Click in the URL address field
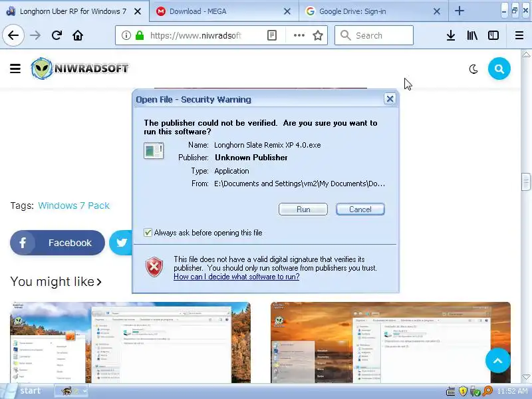Screen dimensions: 532x399 (197, 35)
